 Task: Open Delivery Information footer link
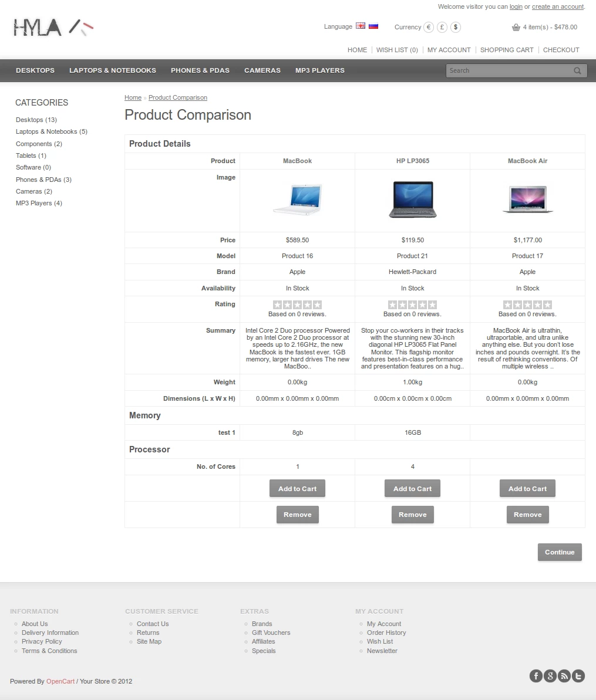(x=50, y=633)
